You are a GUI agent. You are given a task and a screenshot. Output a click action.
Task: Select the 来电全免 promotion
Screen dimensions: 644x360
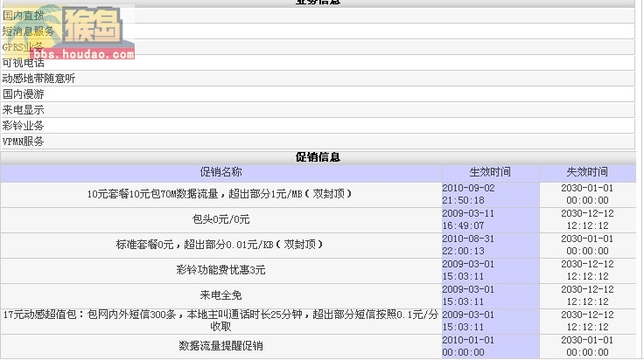pos(221,295)
